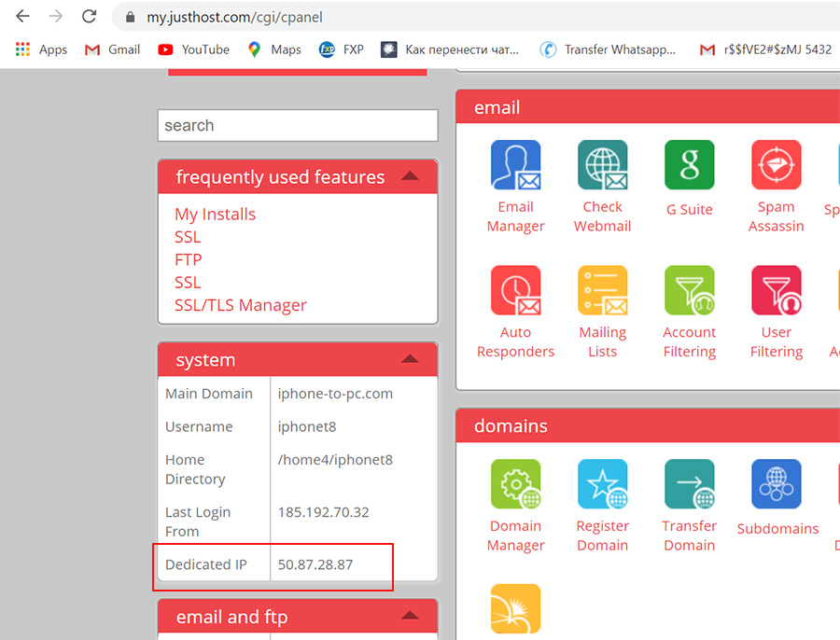Go back with browser back arrow
This screenshot has height=640, width=840.
[22, 17]
